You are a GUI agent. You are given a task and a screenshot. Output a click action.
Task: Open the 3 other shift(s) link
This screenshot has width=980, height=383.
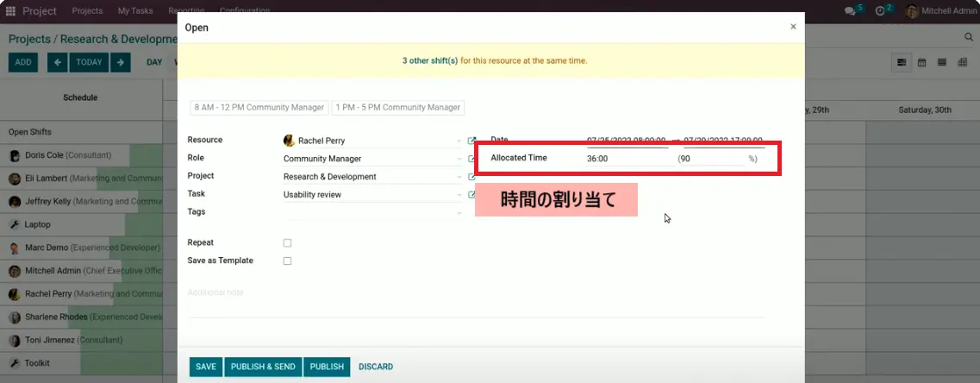(430, 60)
